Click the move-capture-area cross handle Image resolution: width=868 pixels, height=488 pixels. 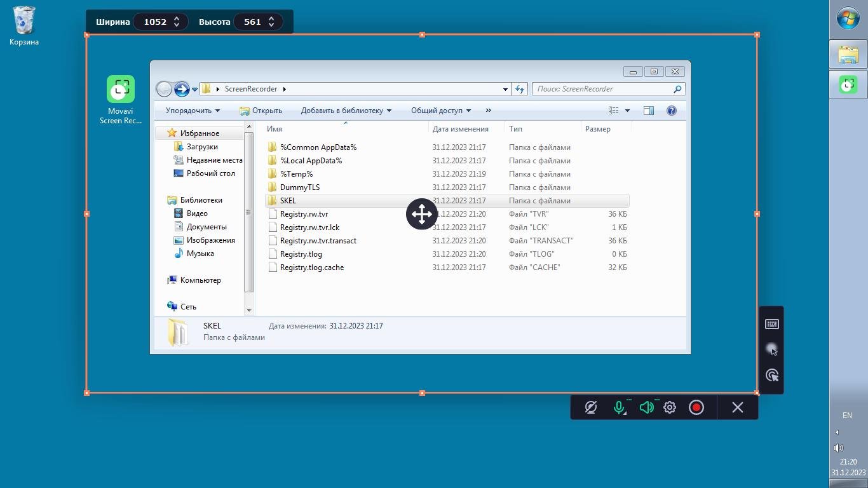[422, 214]
